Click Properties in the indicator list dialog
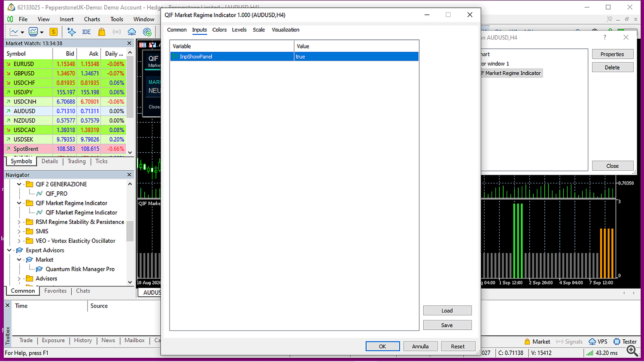Image resolution: width=644 pixels, height=362 pixels. 612,54
